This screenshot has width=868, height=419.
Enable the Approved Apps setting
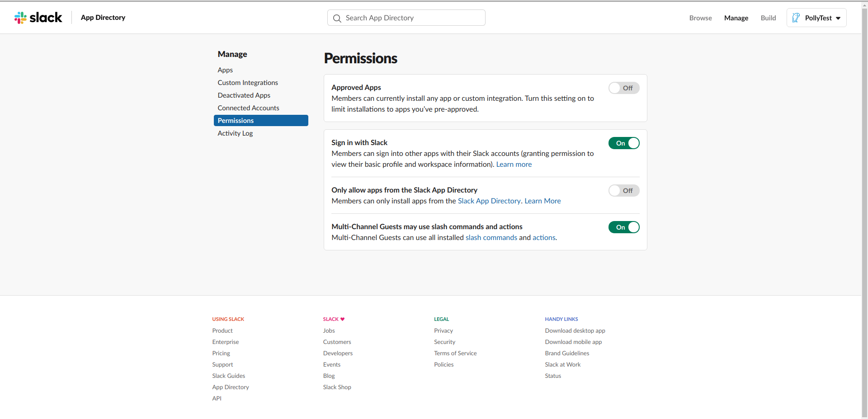click(624, 88)
